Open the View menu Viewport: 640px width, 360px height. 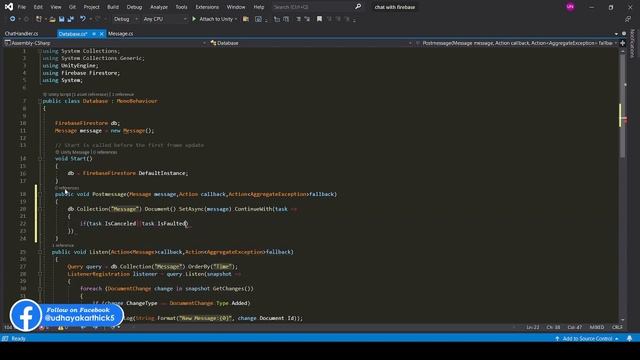click(x=56, y=7)
